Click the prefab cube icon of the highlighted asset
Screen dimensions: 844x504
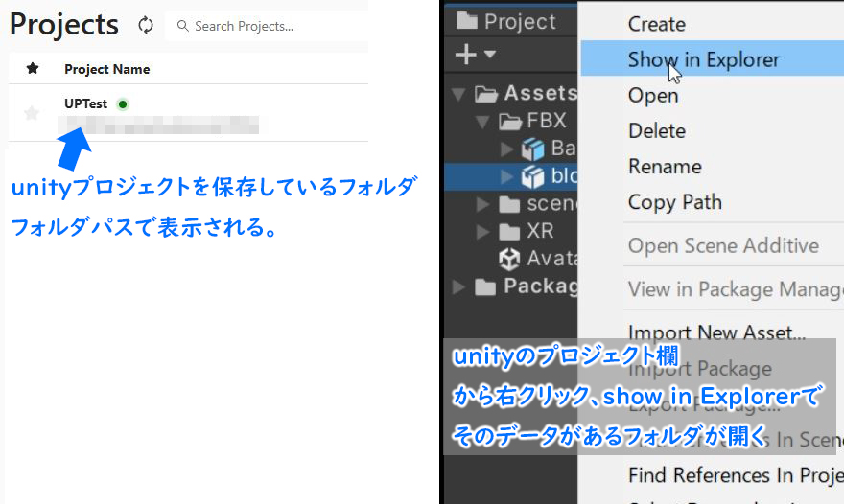click(531, 176)
